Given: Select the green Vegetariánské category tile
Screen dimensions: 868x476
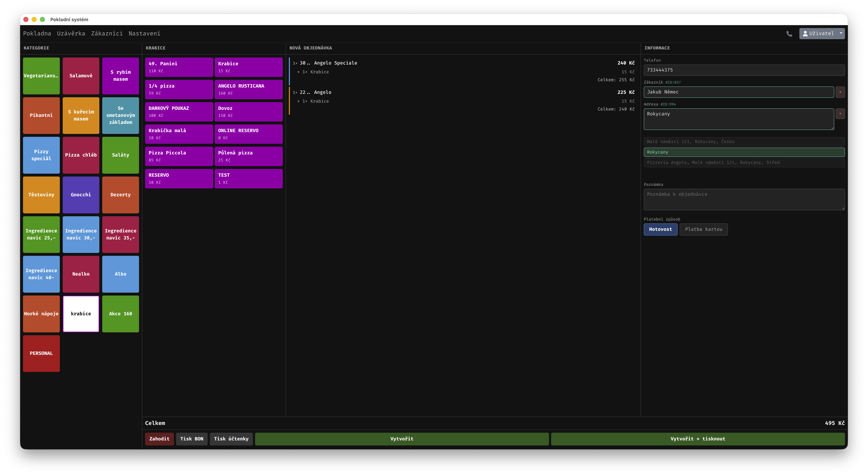Looking at the screenshot, I should (41, 76).
